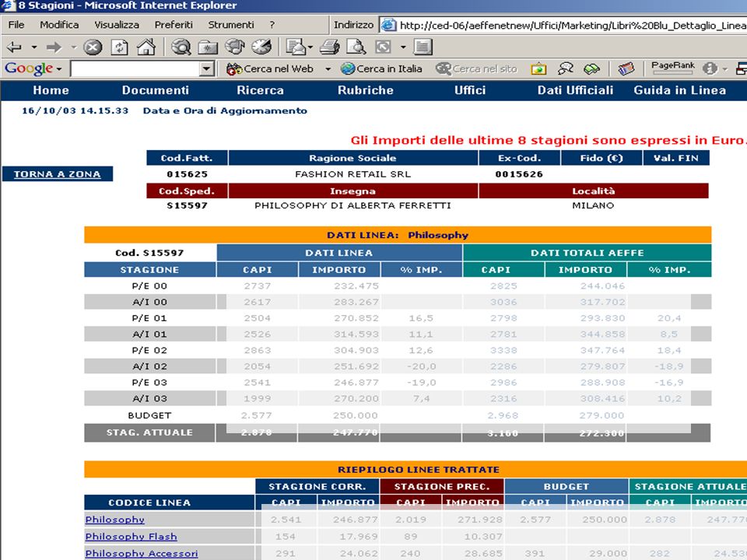Click the Forward arrow in browser toolbar

pyautogui.click(x=54, y=47)
